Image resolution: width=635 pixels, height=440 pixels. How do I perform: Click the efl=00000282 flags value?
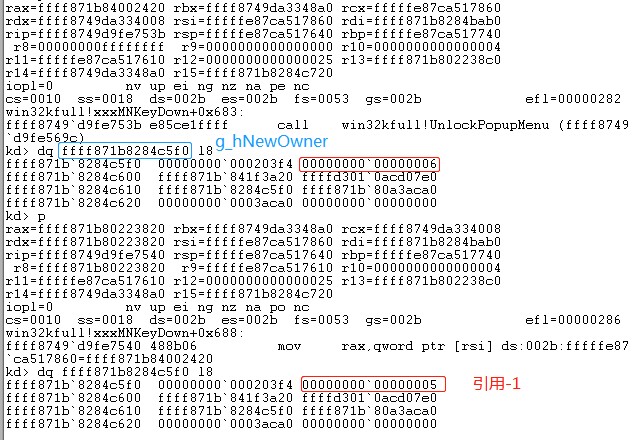573,99
